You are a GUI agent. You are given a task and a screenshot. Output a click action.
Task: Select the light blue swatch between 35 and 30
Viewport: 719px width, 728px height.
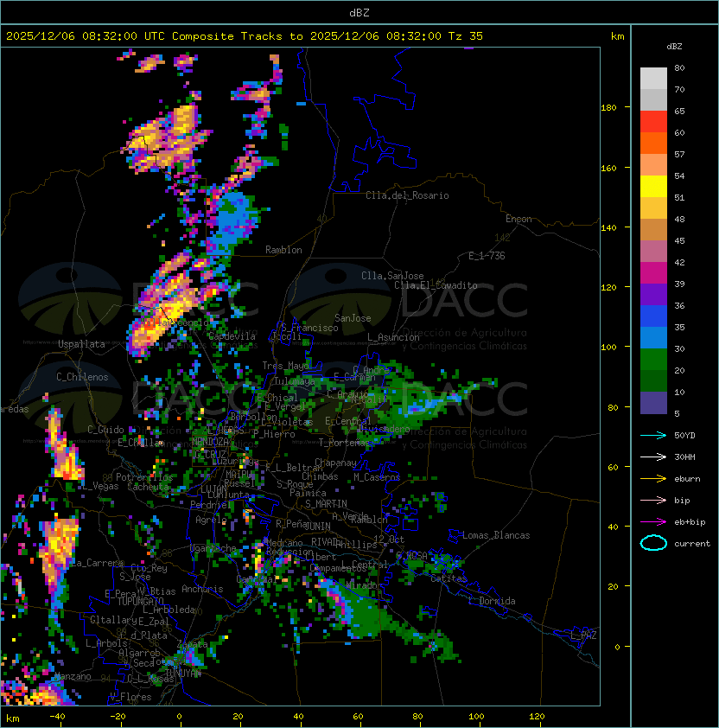point(653,338)
